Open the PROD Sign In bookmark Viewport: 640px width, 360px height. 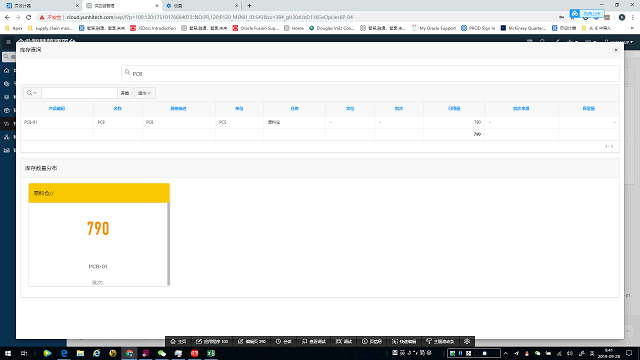(x=478, y=28)
